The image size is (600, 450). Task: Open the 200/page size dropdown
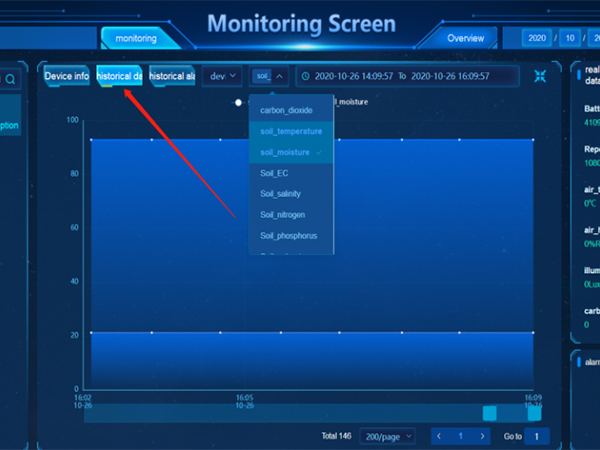387,436
